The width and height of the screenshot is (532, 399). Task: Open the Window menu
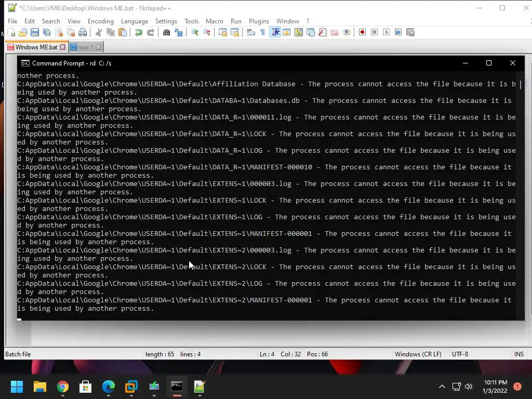[x=288, y=21]
